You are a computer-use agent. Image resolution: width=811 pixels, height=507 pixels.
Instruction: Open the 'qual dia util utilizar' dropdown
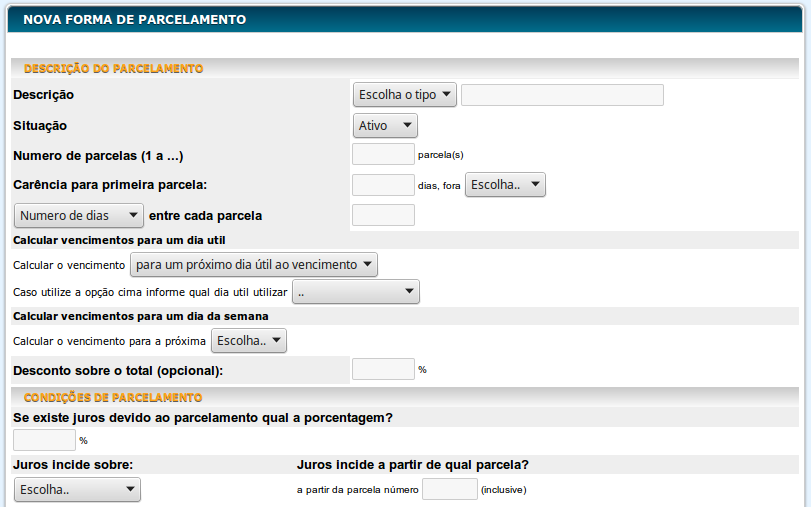[x=355, y=292]
